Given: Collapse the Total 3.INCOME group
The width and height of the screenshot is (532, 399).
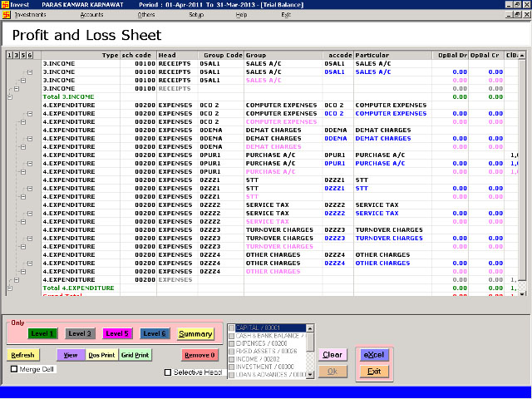Looking at the screenshot, I should click(x=9, y=97).
